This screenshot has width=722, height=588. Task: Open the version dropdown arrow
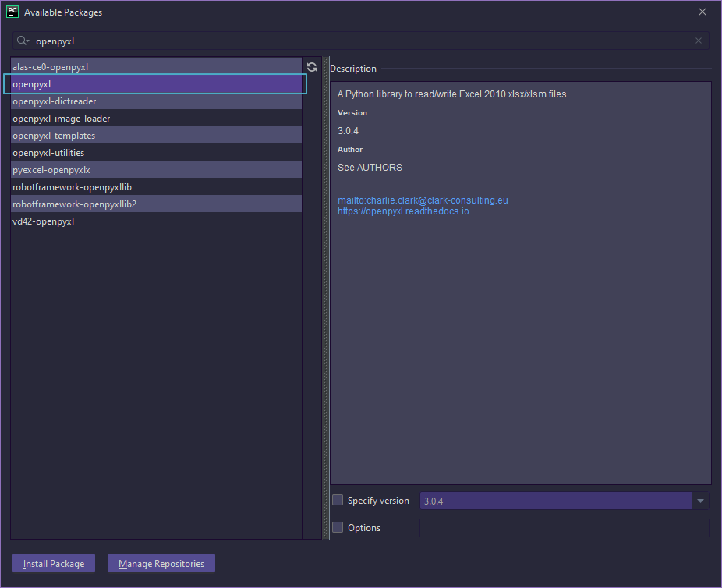pyautogui.click(x=700, y=501)
